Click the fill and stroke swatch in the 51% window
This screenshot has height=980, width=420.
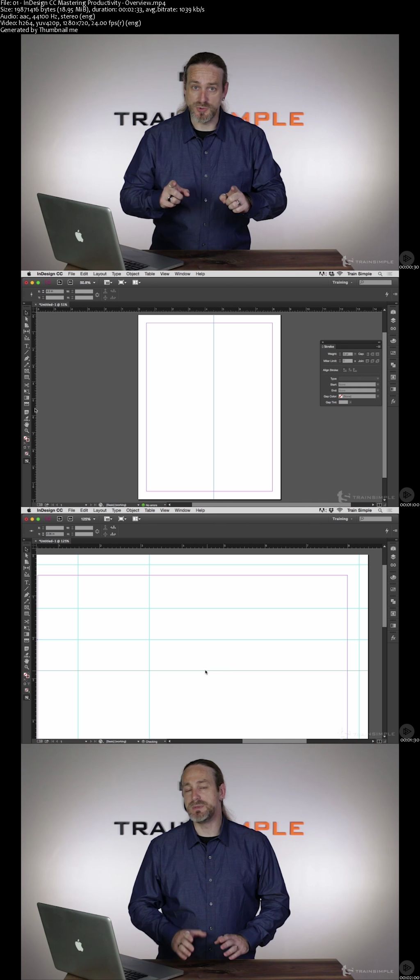(x=27, y=439)
